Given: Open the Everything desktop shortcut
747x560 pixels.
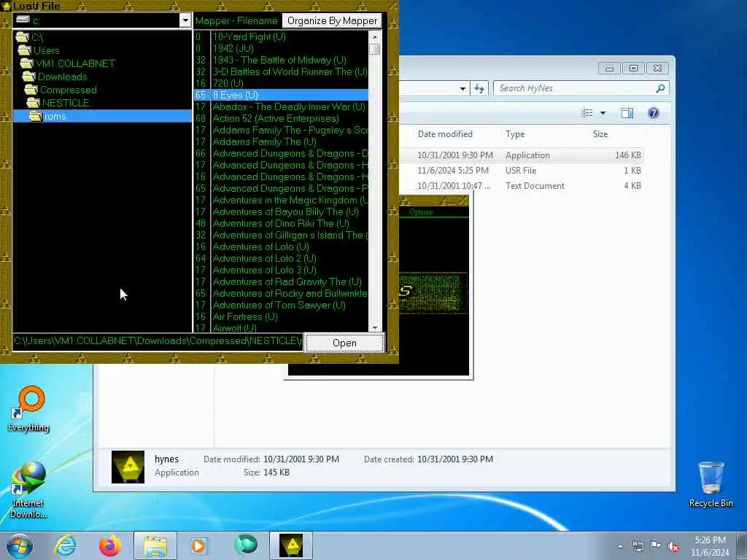Looking at the screenshot, I should (28, 409).
